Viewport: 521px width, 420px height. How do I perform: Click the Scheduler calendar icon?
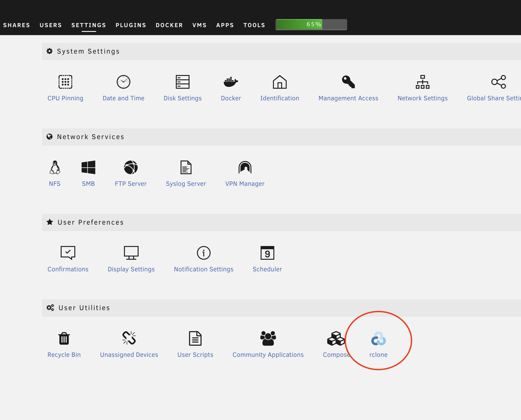267,253
